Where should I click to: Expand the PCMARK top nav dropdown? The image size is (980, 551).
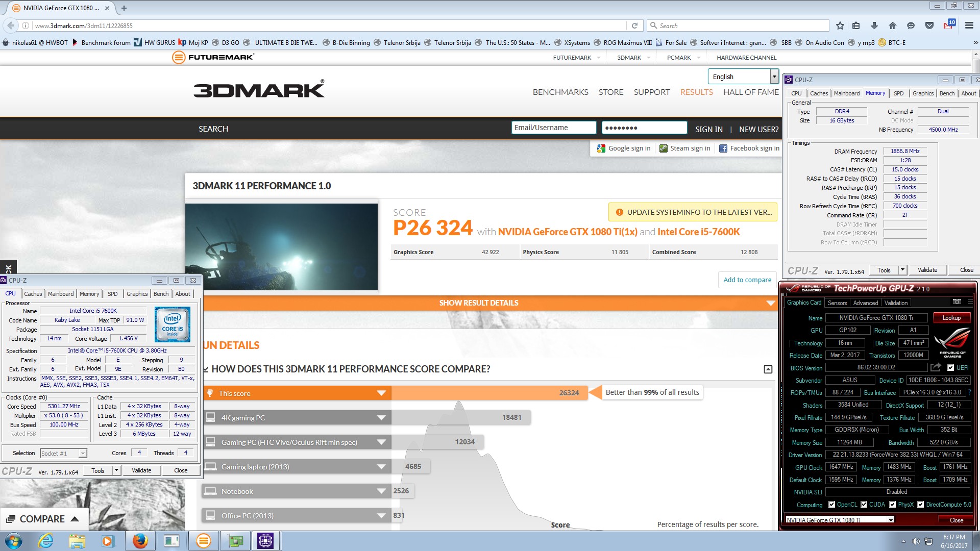[x=699, y=58]
